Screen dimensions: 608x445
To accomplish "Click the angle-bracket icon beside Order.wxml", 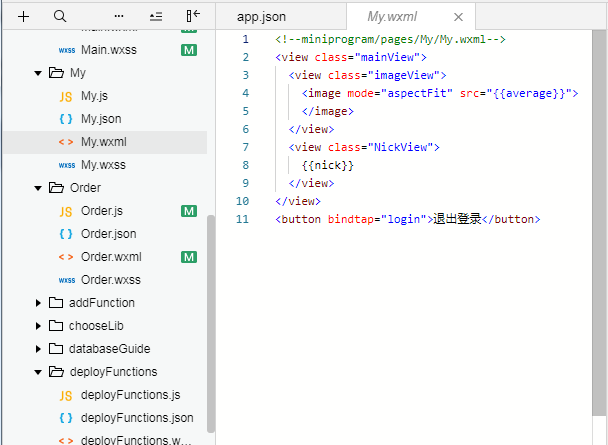I will 66,257.
